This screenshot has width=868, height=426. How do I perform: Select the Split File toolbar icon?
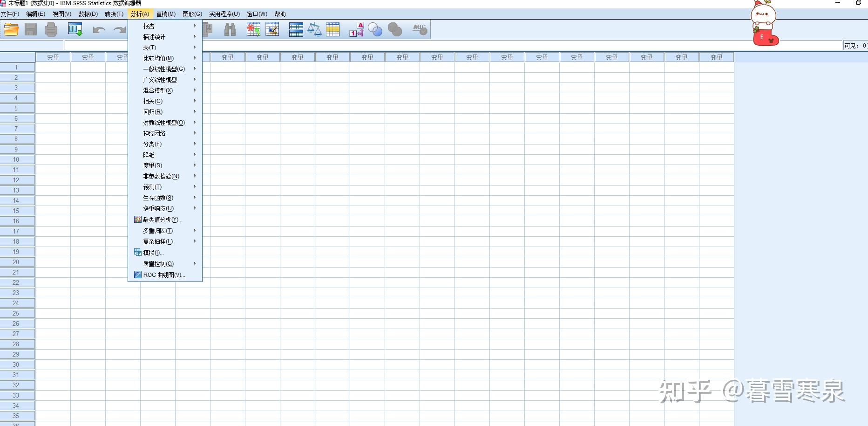click(x=295, y=29)
